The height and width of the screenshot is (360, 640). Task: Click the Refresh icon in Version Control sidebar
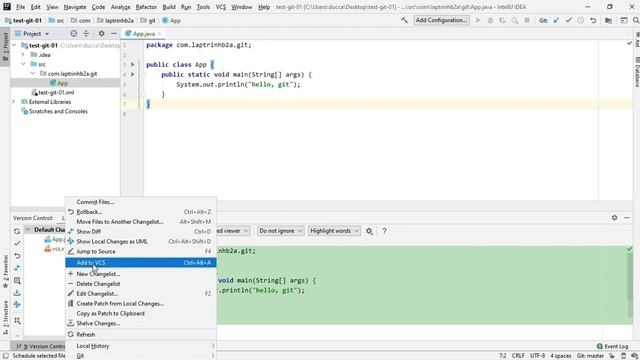(17, 231)
